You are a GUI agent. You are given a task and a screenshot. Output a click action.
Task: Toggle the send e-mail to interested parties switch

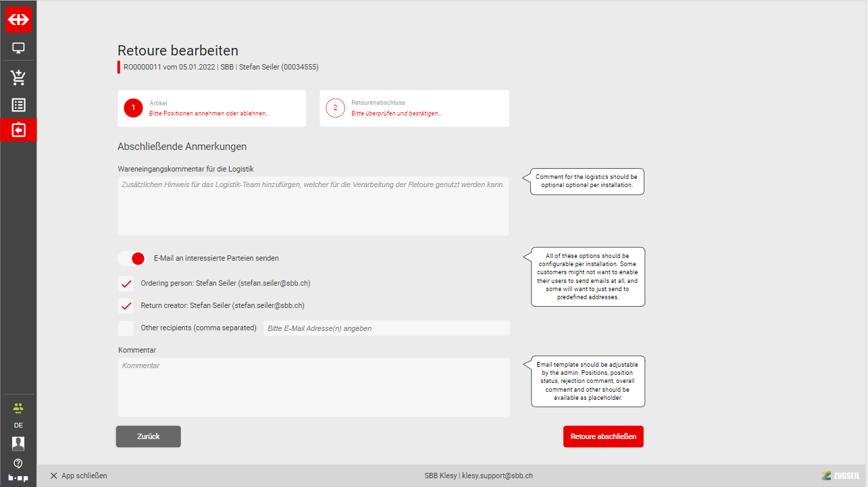coord(131,258)
